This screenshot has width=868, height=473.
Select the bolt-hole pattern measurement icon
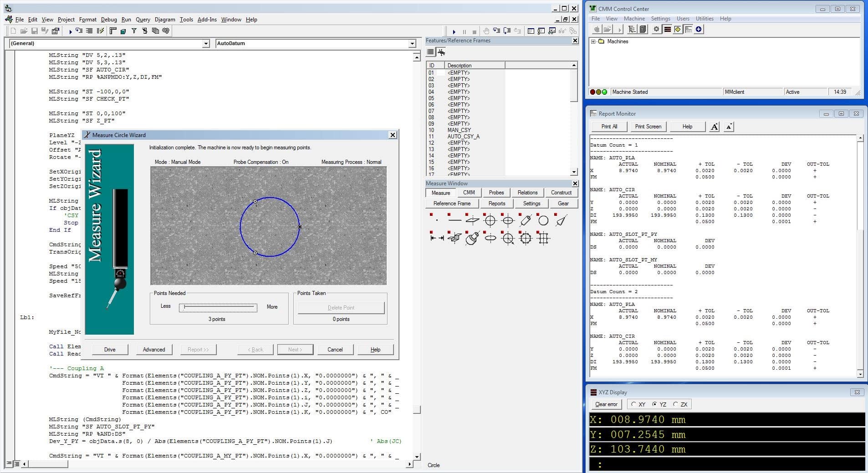pyautogui.click(x=526, y=239)
